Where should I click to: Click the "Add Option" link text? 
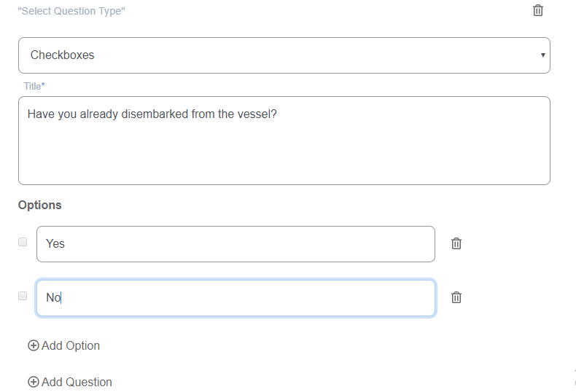71,346
